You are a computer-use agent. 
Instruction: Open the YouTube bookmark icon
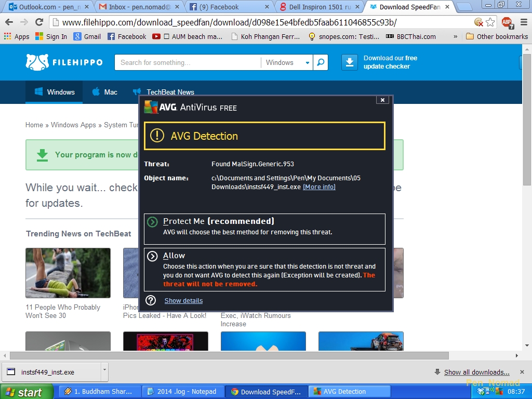tap(156, 36)
